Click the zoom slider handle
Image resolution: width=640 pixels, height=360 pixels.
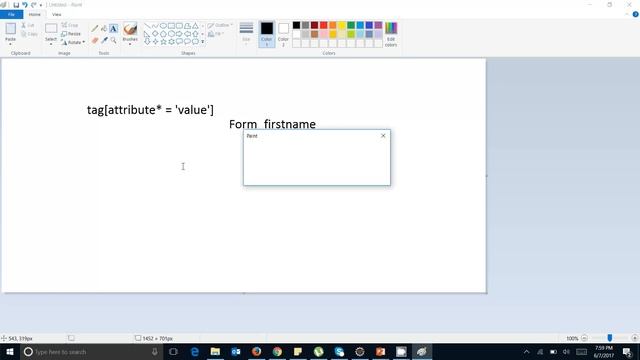[609, 338]
